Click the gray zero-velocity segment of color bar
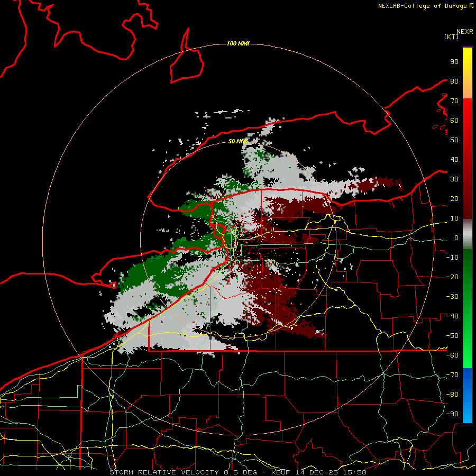This screenshot has width=476, height=476. click(x=467, y=234)
